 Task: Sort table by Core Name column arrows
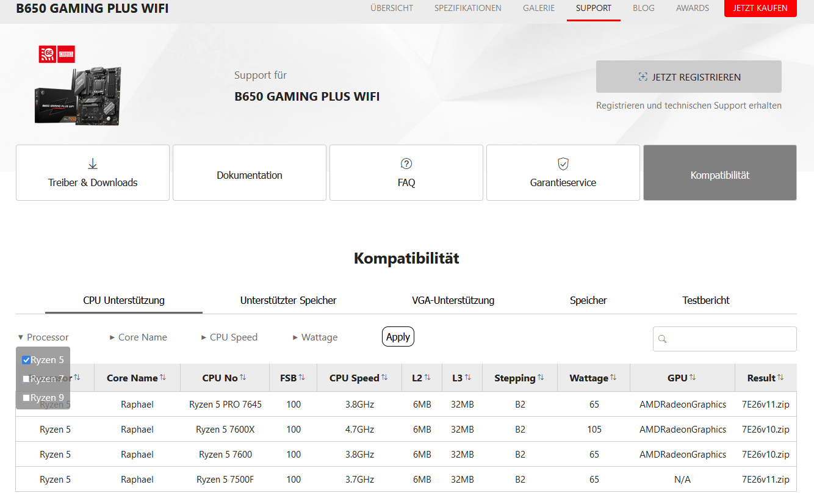click(x=163, y=378)
